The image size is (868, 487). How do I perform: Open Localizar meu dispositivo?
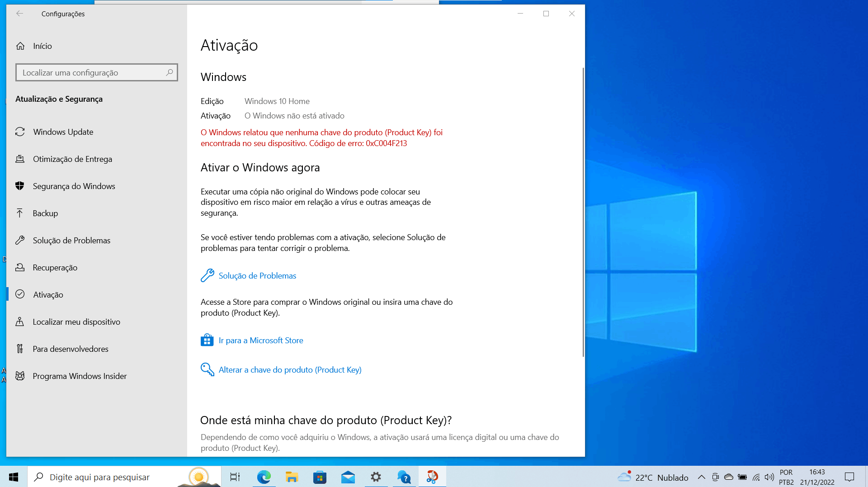coord(97,322)
